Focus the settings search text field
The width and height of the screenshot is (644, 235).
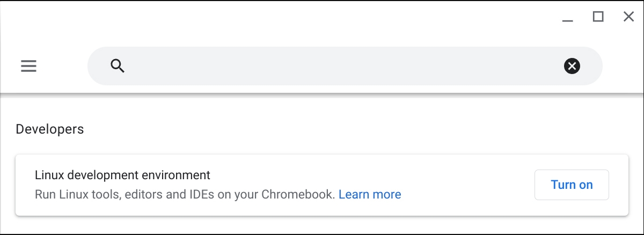click(x=345, y=66)
